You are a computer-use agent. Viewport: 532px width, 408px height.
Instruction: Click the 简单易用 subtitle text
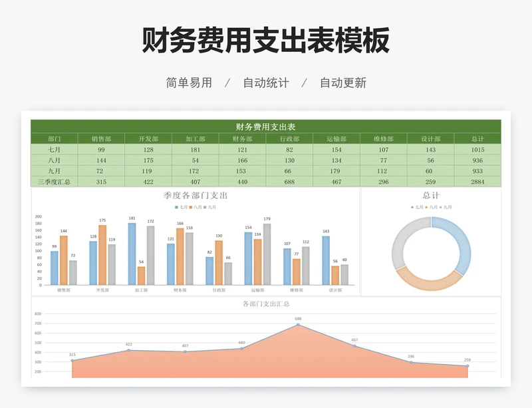tap(189, 83)
